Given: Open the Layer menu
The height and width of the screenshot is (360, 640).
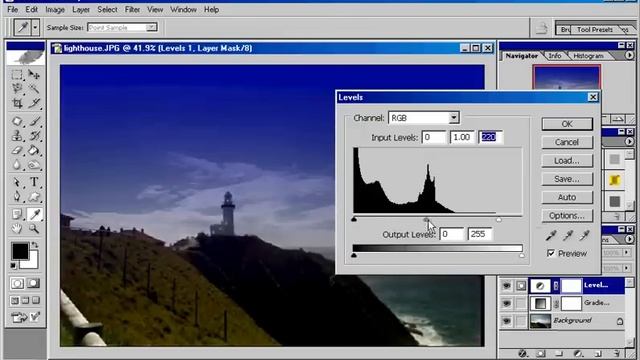Looking at the screenshot, I should [81, 9].
